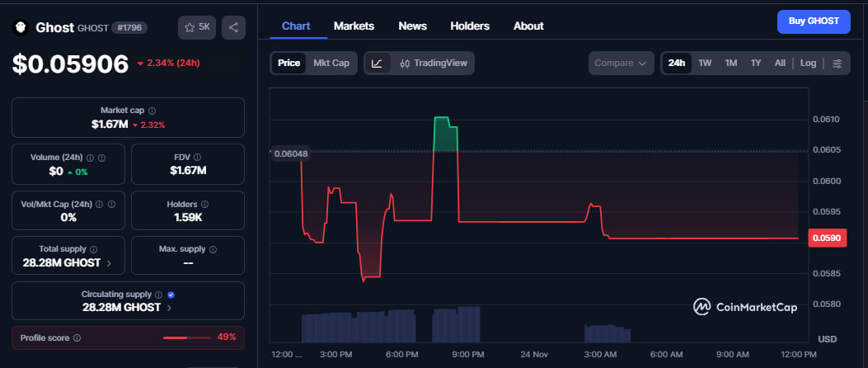
Task: Add Ghost to watchlist with star button
Action: [197, 28]
